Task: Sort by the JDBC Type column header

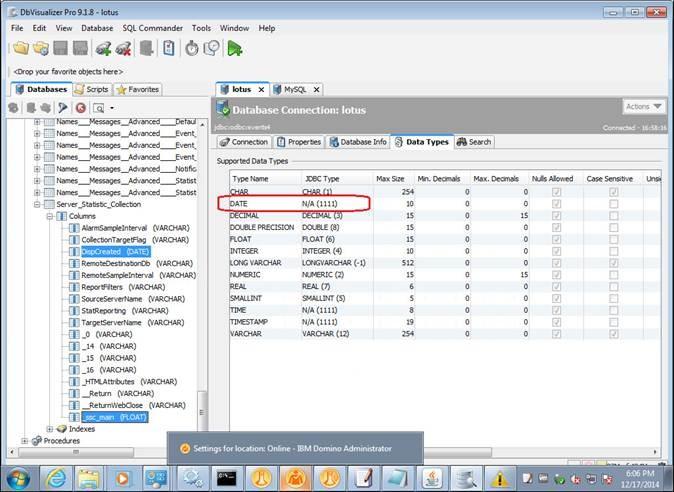Action: pyautogui.click(x=337, y=179)
